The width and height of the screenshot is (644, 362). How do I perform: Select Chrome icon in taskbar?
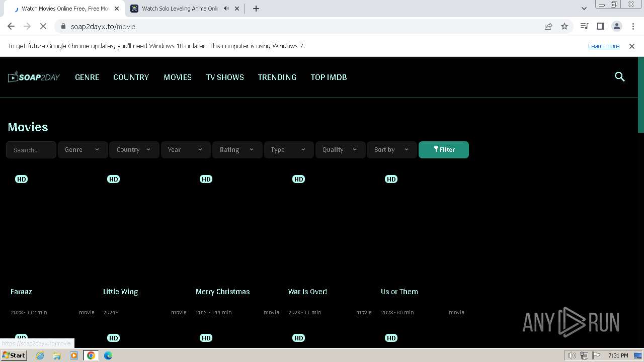click(x=91, y=355)
